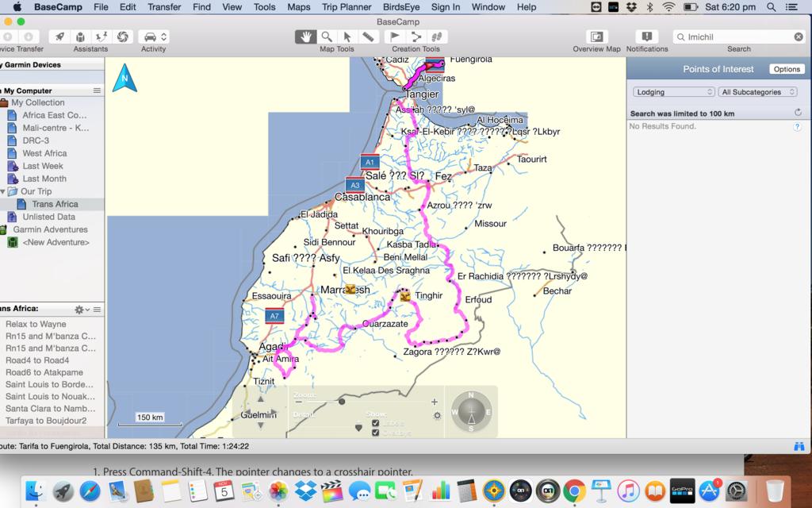Click the blue north arrow indicator on map
The width and height of the screenshot is (812, 508).
pos(124,78)
